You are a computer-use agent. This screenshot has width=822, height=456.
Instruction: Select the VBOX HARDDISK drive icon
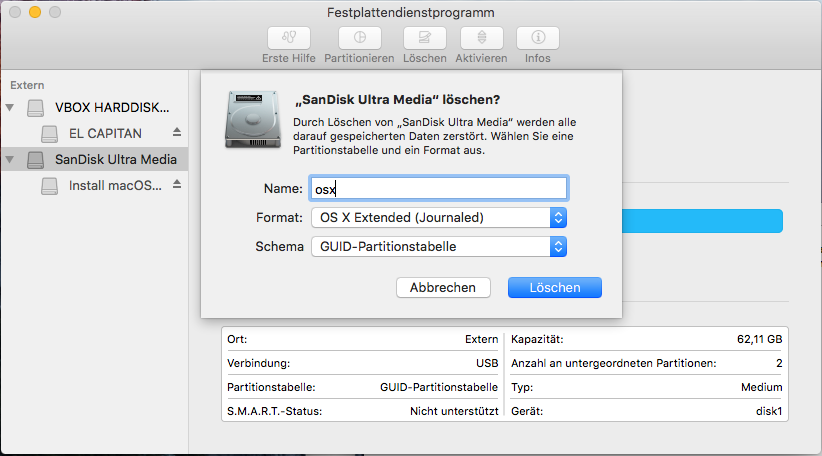point(36,107)
